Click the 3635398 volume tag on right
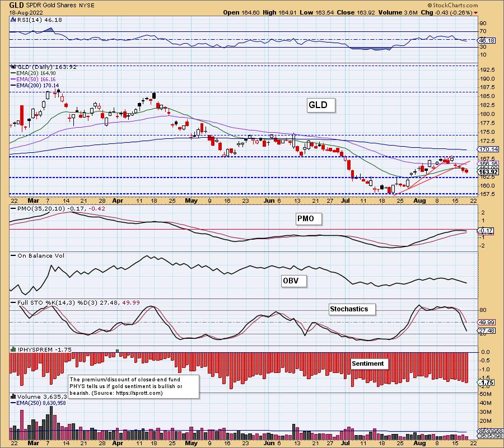Viewport: 504px width, 448px height. pyautogui.click(x=490, y=436)
